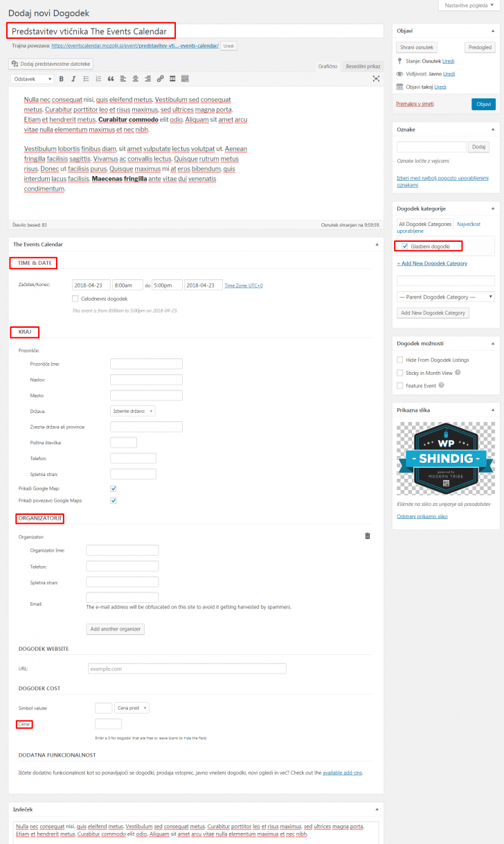Check Hide From Dogodek Listings

pyautogui.click(x=399, y=360)
